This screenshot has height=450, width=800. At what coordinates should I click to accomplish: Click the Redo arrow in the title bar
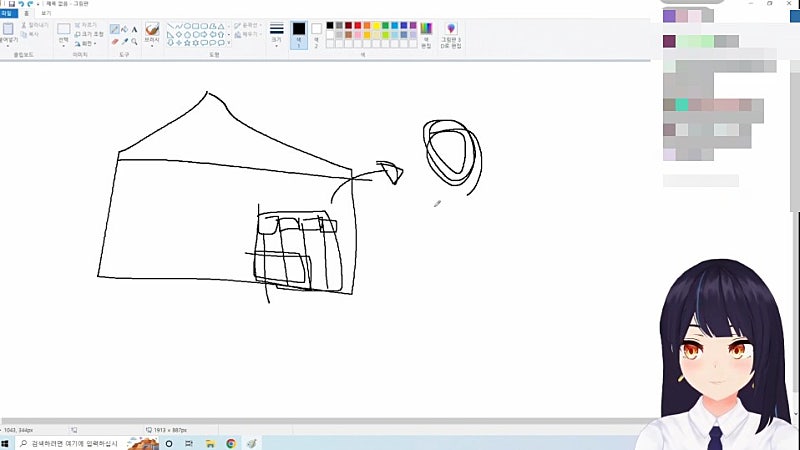(30, 4)
